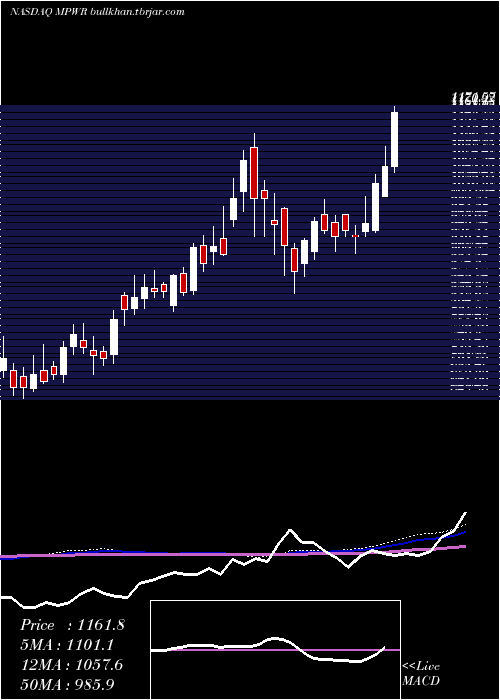Click the last tall white candlestick
Screen dimensions: 500x700
click(x=394, y=139)
